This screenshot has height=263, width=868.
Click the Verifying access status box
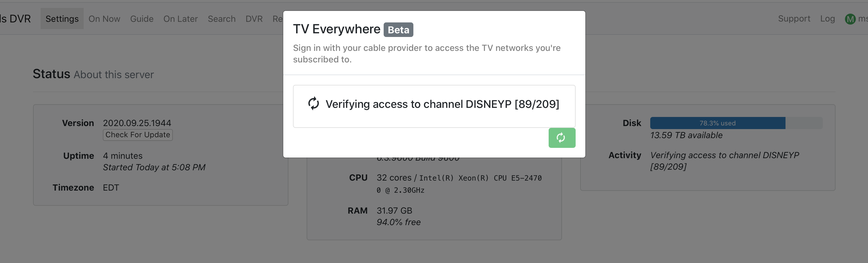coord(434,106)
